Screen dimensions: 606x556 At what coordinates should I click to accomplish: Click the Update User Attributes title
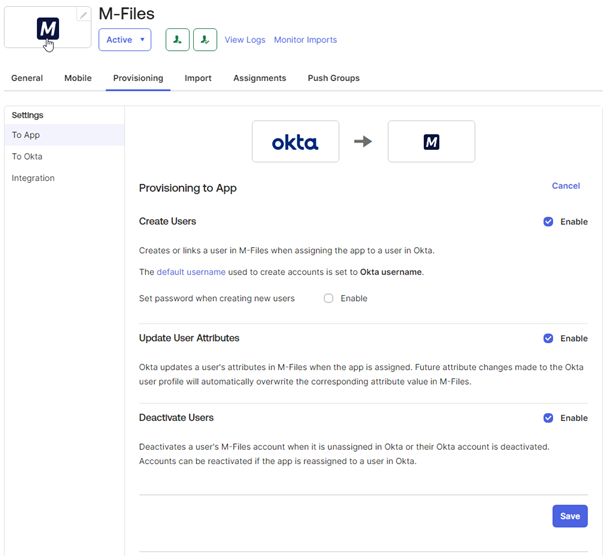pyautogui.click(x=189, y=338)
